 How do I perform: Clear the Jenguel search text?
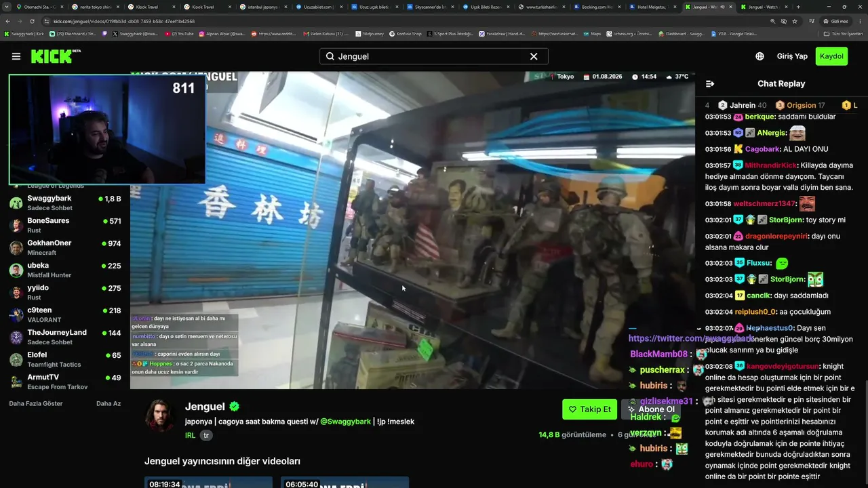[534, 56]
